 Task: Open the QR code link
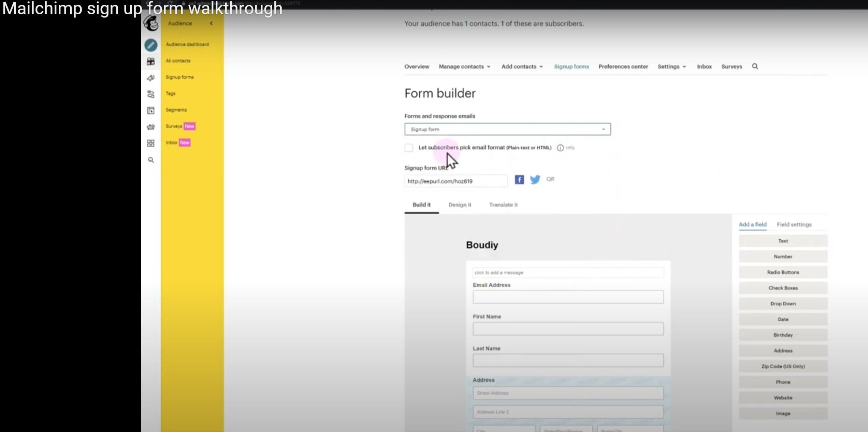(x=550, y=179)
